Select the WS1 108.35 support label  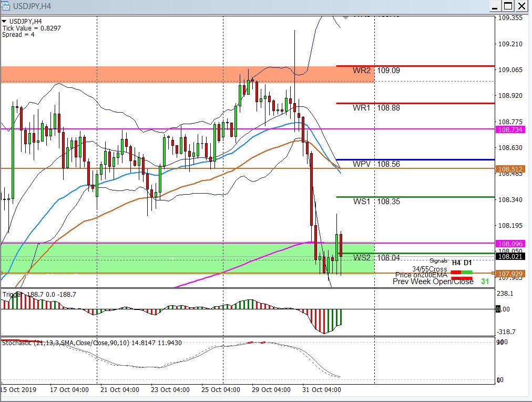tap(376, 201)
